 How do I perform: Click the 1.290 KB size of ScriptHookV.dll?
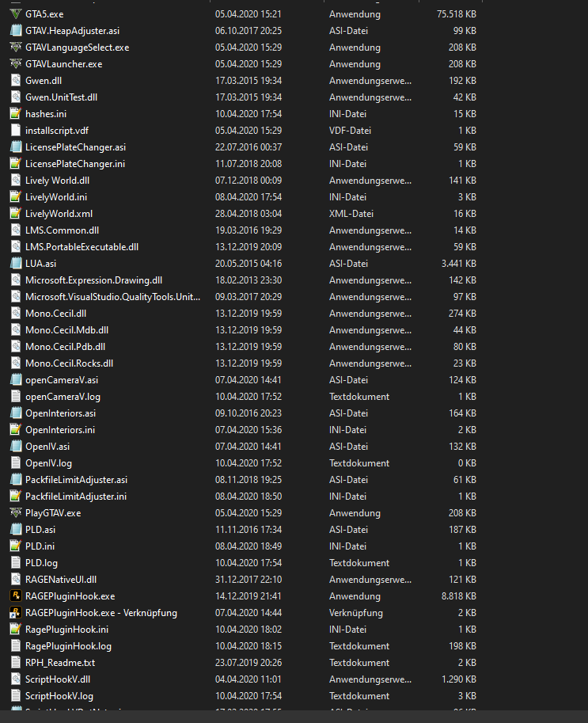click(x=459, y=679)
